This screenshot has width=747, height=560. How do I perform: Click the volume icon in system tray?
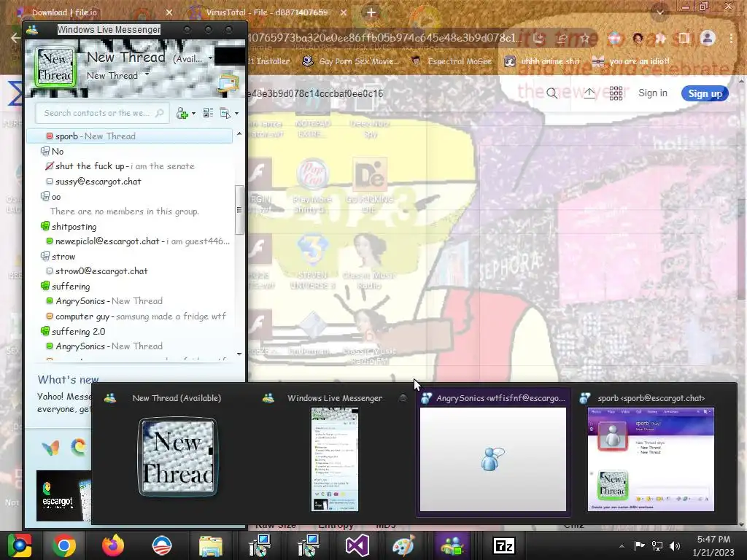coord(674,545)
